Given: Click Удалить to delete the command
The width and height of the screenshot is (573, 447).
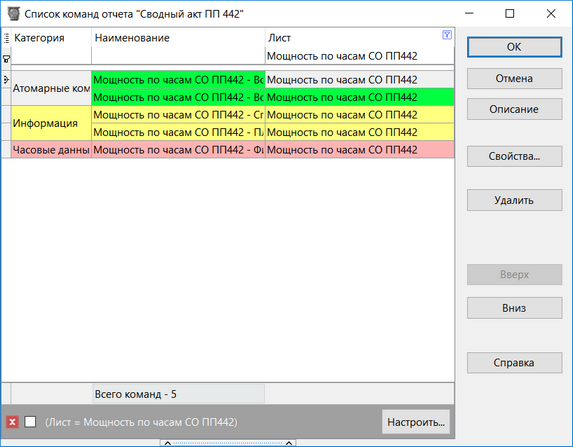Looking at the screenshot, I should 514,200.
